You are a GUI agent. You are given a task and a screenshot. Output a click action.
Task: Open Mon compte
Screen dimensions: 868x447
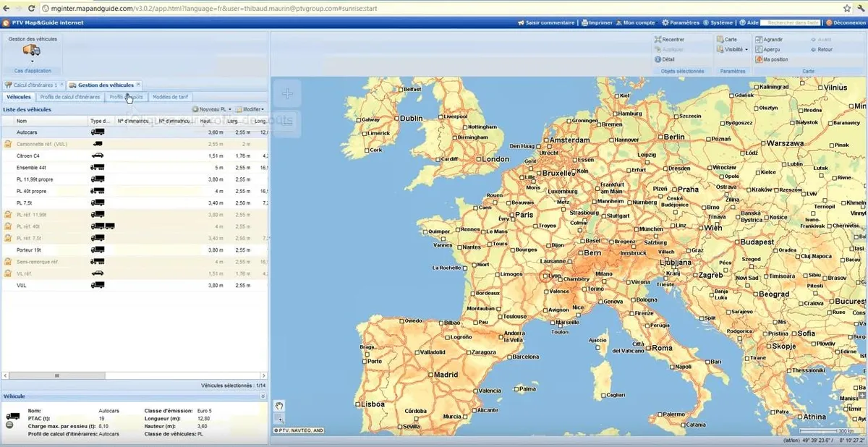(637, 22)
